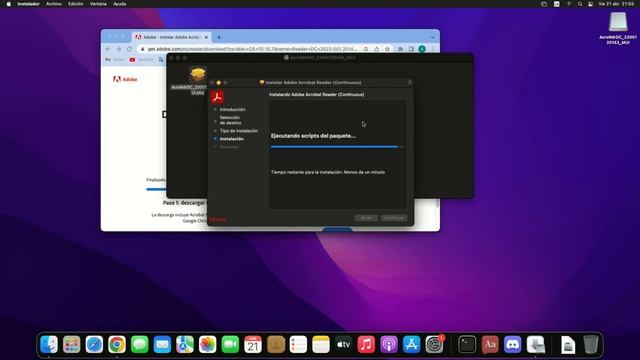
Task: Open a new tab in Chrome
Action: click(219, 38)
